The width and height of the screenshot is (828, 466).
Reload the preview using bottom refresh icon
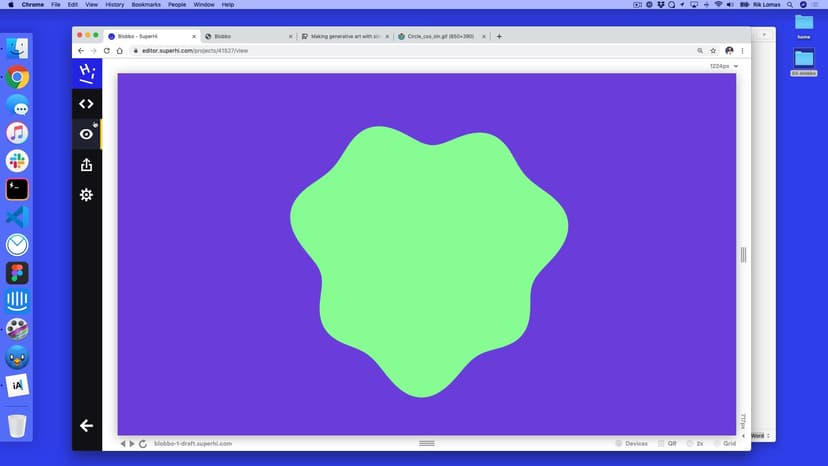pos(143,443)
